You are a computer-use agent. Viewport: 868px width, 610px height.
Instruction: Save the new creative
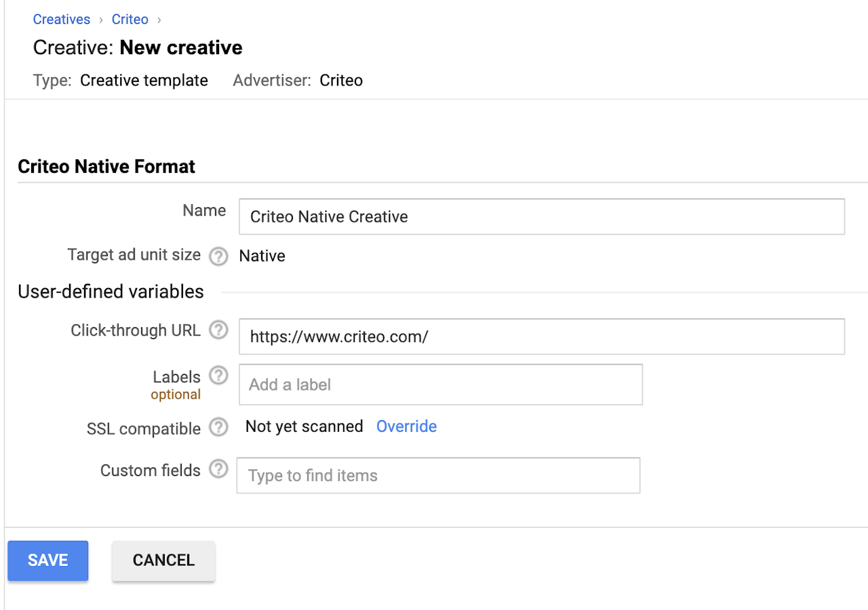pos(48,561)
